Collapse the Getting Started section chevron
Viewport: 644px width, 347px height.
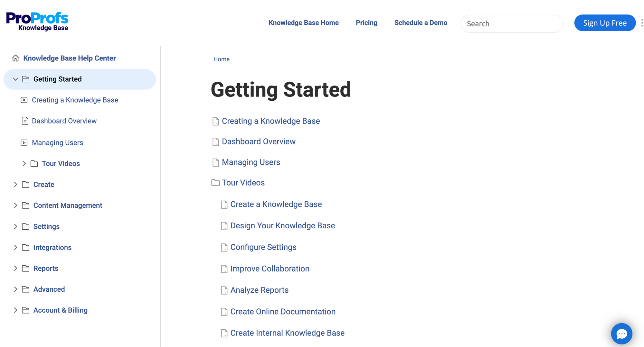[x=15, y=79]
